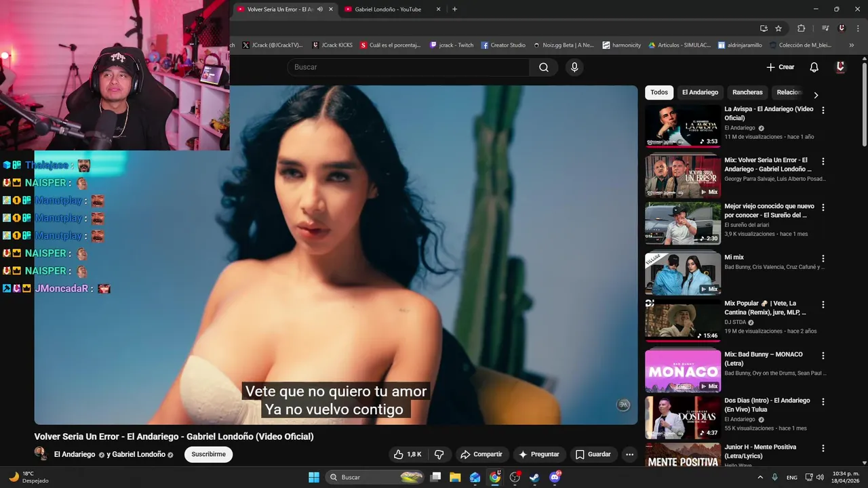Click the Preguntar button
868x488 pixels.
[539, 454]
